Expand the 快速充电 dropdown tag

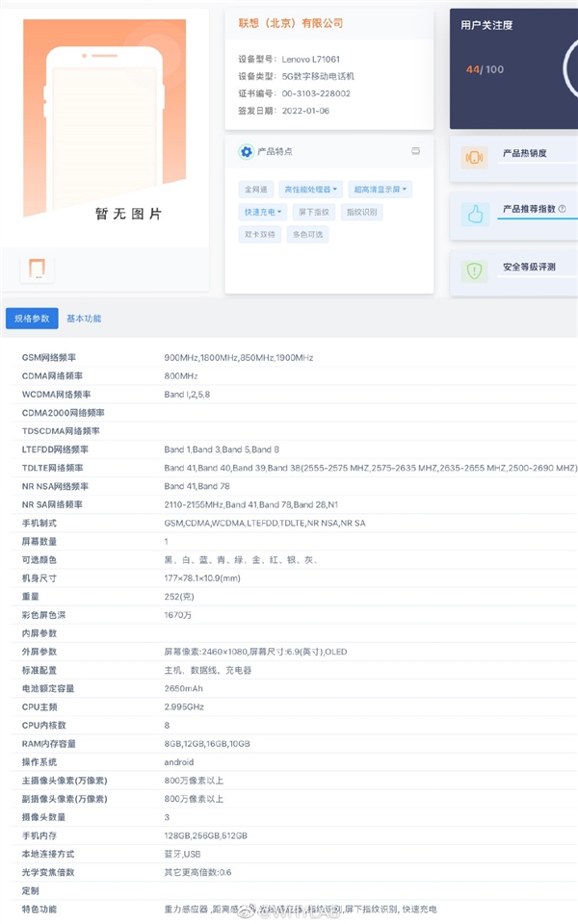coord(262,212)
